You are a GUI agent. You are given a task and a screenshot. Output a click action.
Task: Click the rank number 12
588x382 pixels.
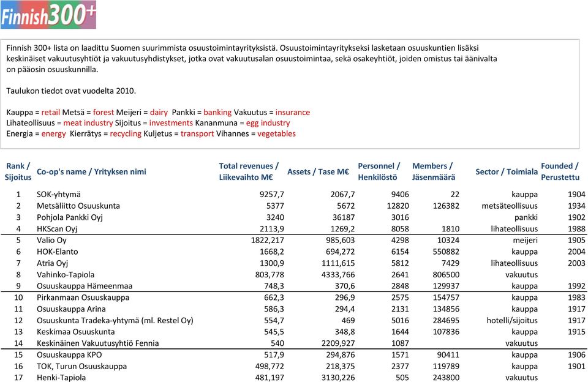[x=18, y=321]
